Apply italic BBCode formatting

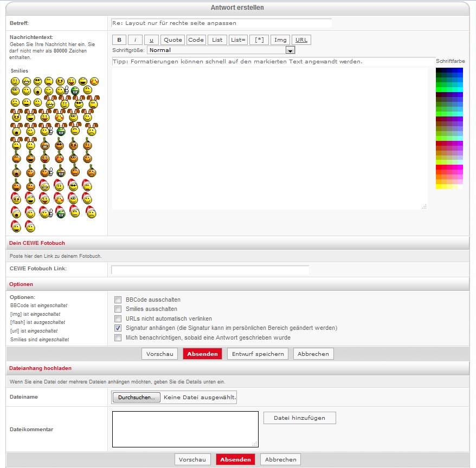[x=134, y=40]
